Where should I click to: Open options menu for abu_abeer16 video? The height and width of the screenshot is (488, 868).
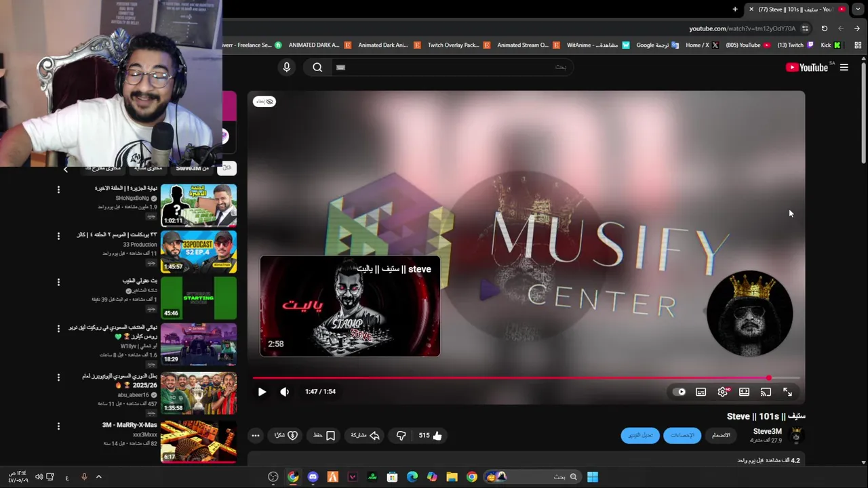pyautogui.click(x=58, y=377)
